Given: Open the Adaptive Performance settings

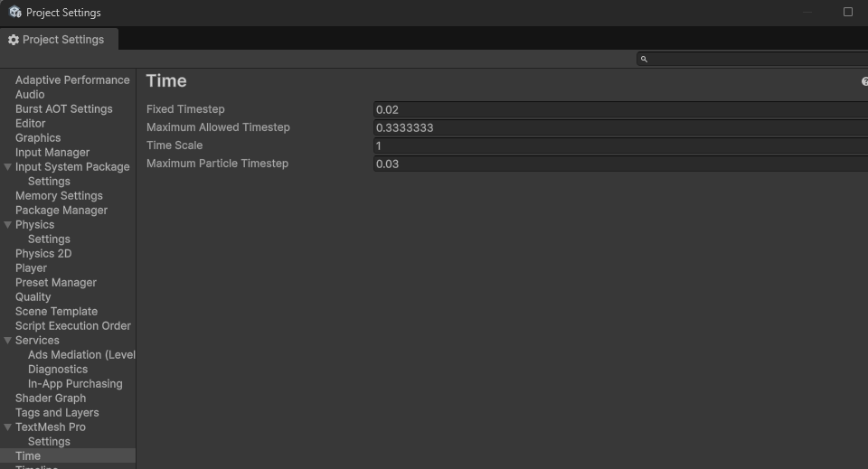Looking at the screenshot, I should coord(72,80).
